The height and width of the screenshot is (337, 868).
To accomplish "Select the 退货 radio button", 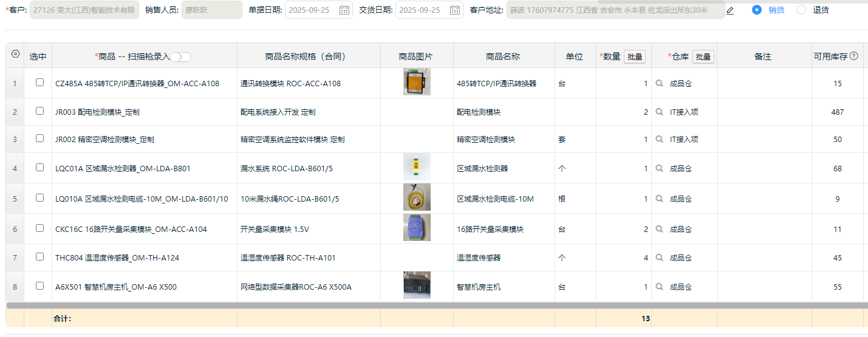I will [x=801, y=10].
